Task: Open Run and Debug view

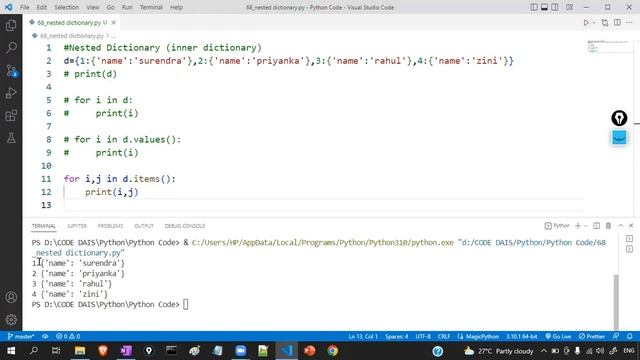Action: (x=11, y=93)
